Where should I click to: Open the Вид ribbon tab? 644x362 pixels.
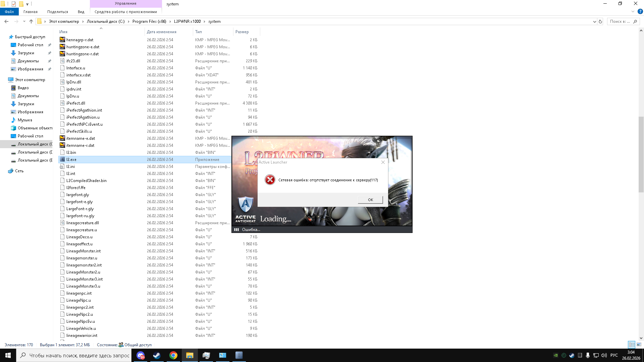[81, 12]
